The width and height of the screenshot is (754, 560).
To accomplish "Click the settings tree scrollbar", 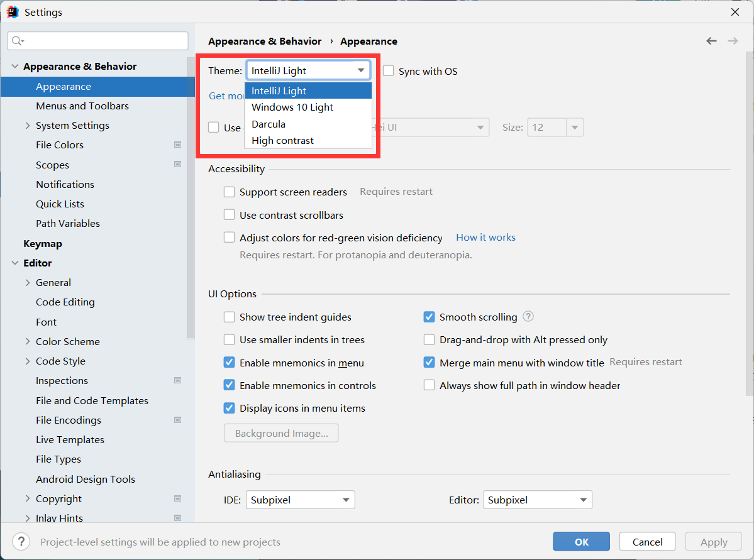I will tap(191, 198).
